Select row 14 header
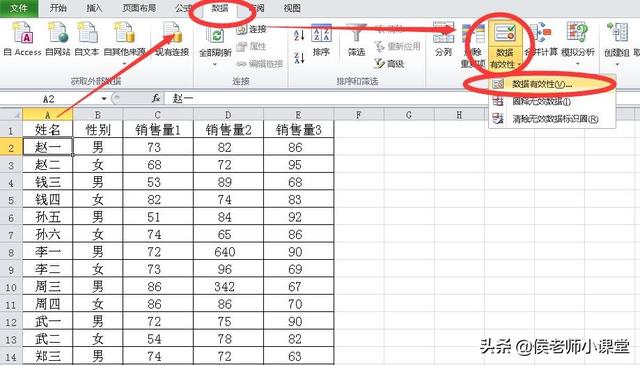Viewport: 640px width, 365px height. (x=11, y=357)
